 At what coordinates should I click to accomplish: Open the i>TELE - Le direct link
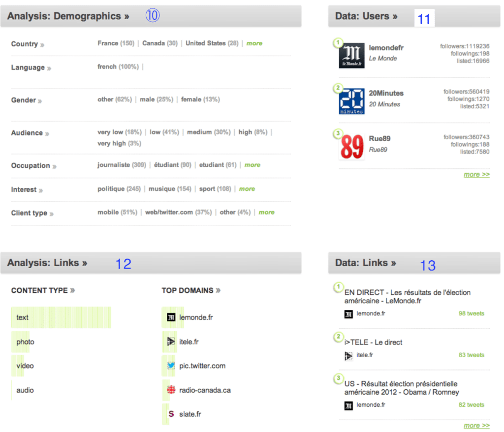click(x=373, y=342)
